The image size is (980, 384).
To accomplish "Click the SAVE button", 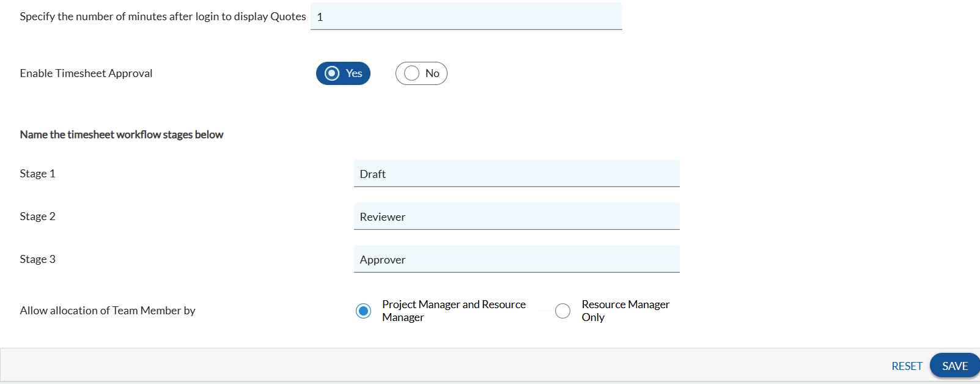I will (x=955, y=366).
